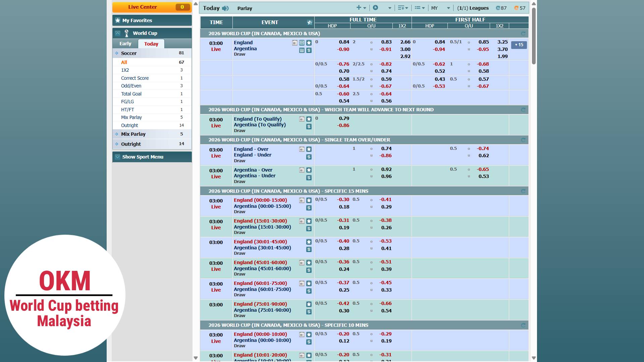Expand the Outright sidebar group with arrow
The width and height of the screenshot is (644, 362).
coord(152,144)
